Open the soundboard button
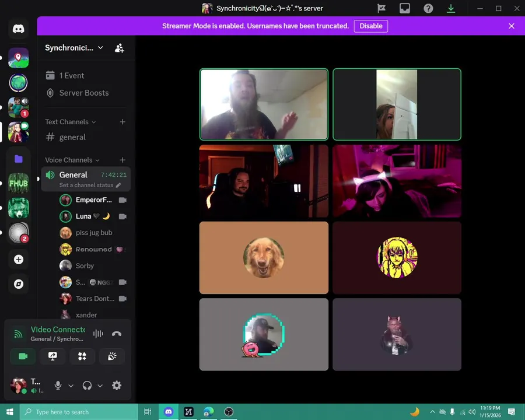525x420 pixels. (x=112, y=356)
